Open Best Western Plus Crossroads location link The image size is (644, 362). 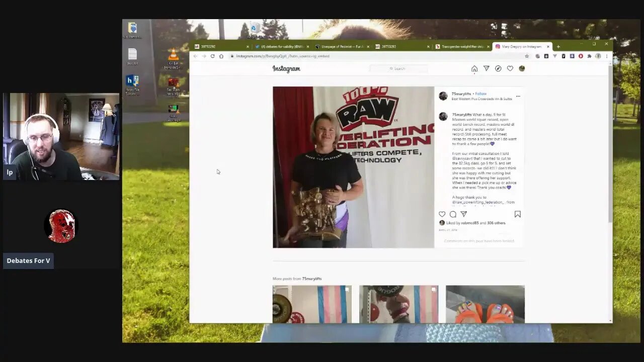[x=481, y=99]
